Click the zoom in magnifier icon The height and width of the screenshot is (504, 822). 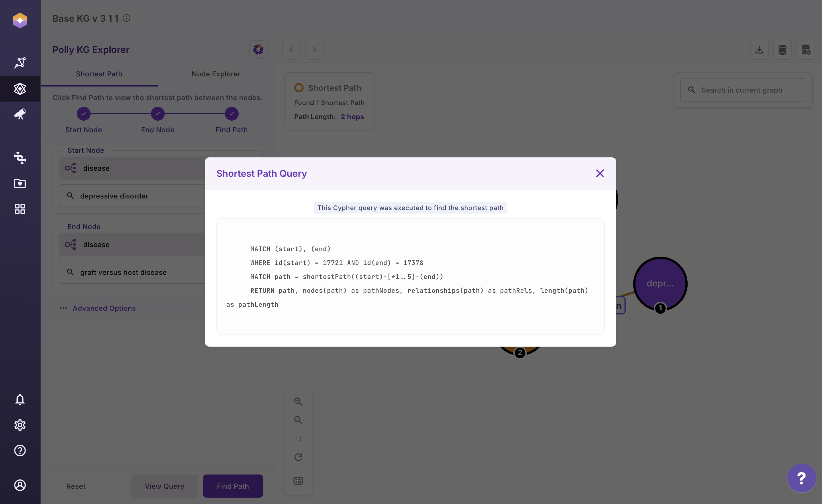298,402
